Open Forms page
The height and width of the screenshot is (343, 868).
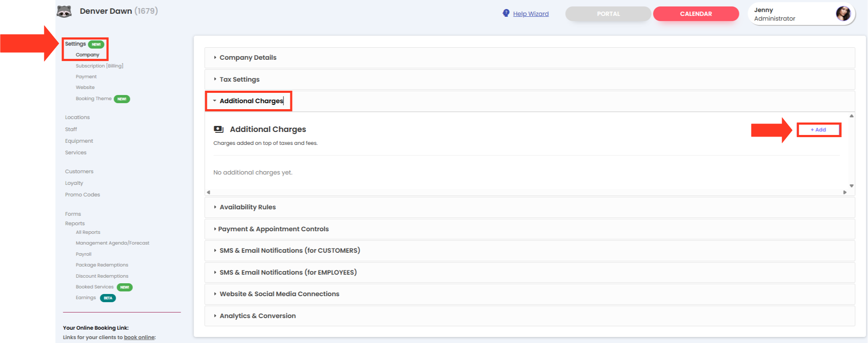pos(73,214)
